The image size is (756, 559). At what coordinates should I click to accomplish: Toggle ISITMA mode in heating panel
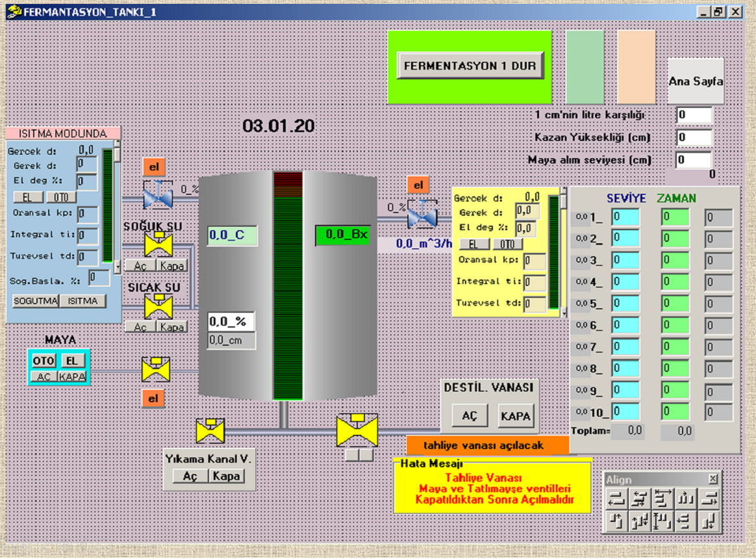[83, 301]
